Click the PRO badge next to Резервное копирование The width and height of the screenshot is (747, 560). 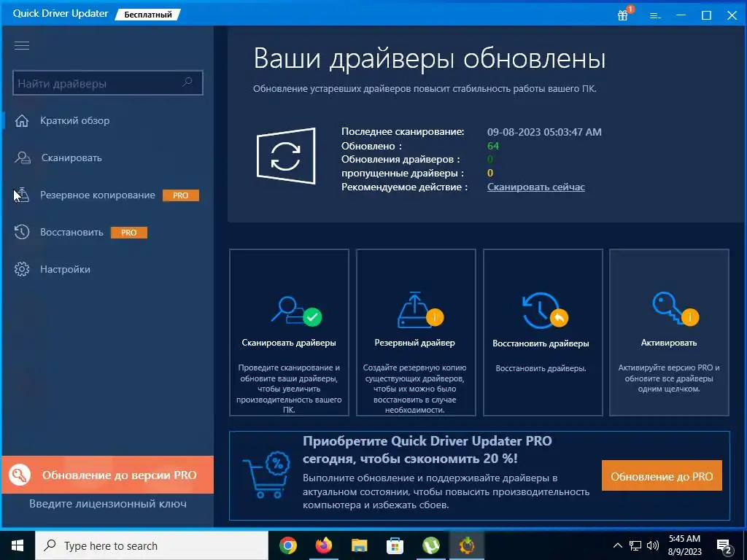tap(181, 195)
